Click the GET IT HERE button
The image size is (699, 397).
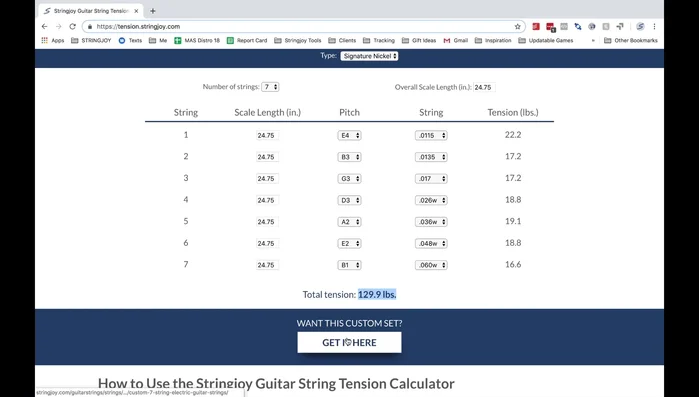click(x=350, y=343)
